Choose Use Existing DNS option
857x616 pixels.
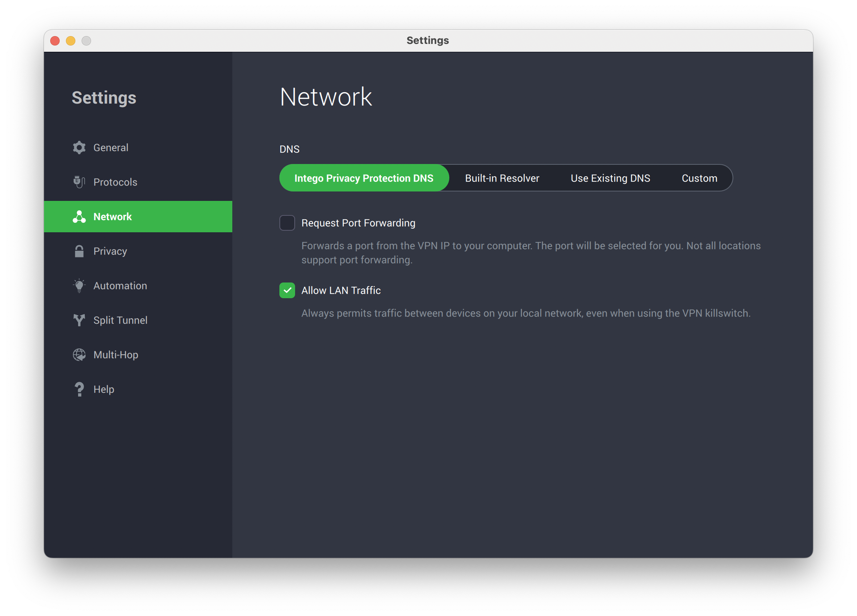click(x=611, y=178)
